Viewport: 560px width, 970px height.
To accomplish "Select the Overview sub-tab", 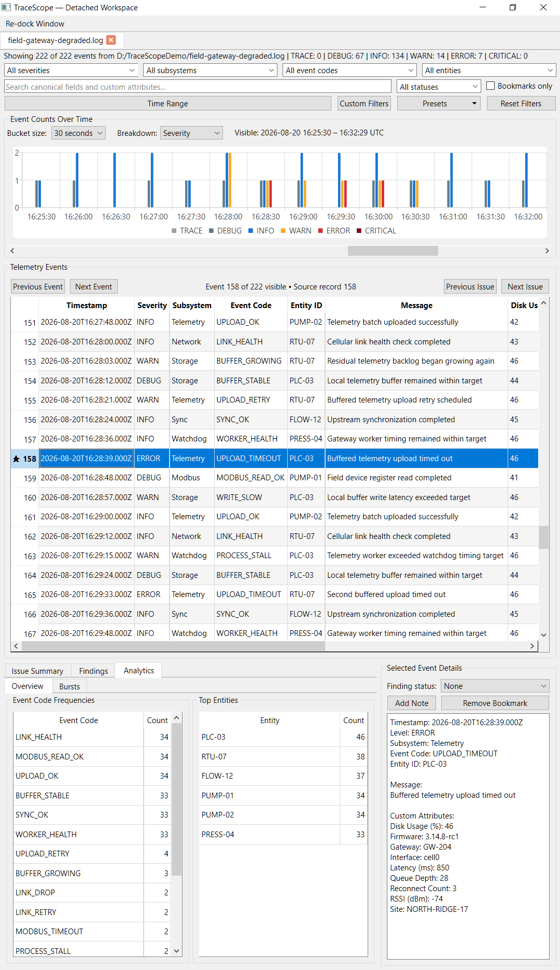I will point(27,686).
